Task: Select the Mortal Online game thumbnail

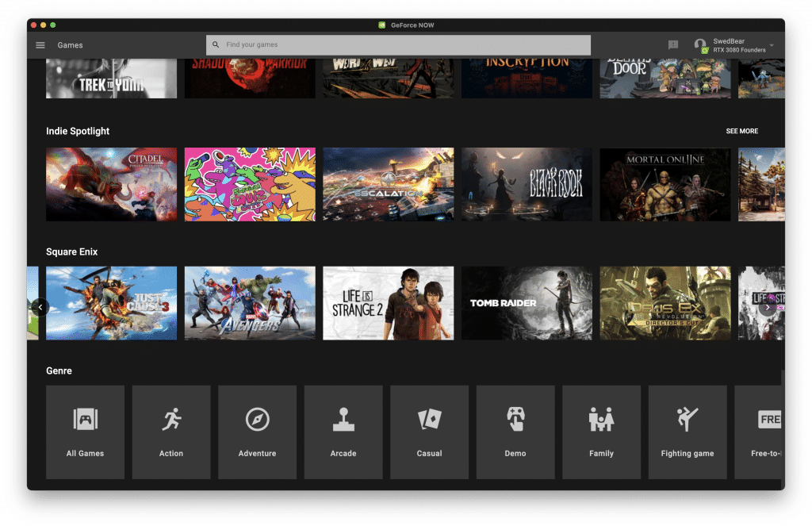Action: [x=665, y=185]
